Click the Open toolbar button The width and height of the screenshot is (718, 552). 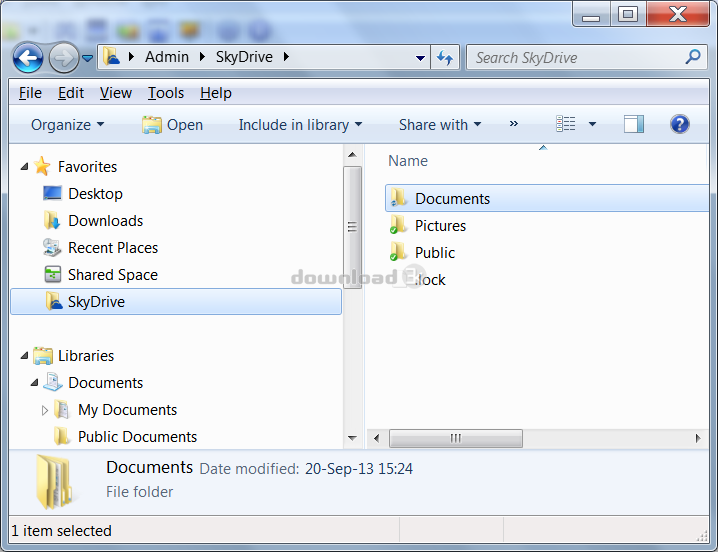pyautogui.click(x=172, y=125)
